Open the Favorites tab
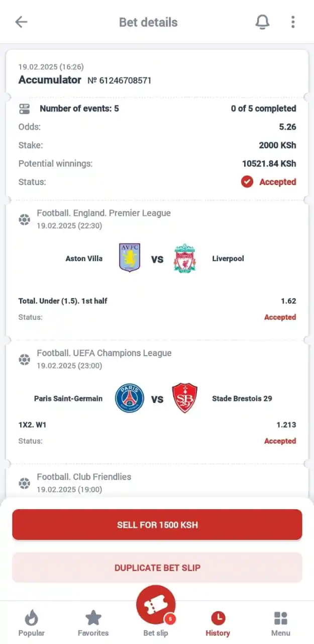Viewport: 314px width, 644px height. click(x=93, y=624)
